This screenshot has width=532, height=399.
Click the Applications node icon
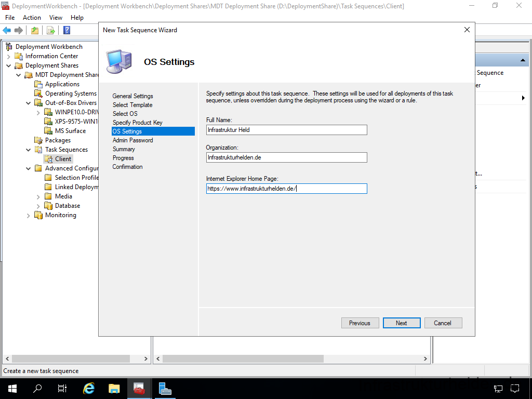[38, 84]
